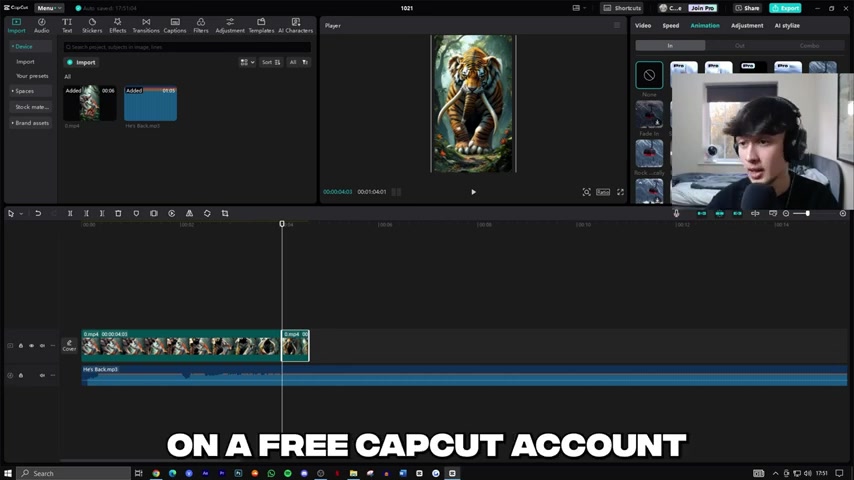Select the He's Back.mp3 media thumbnail

150,104
